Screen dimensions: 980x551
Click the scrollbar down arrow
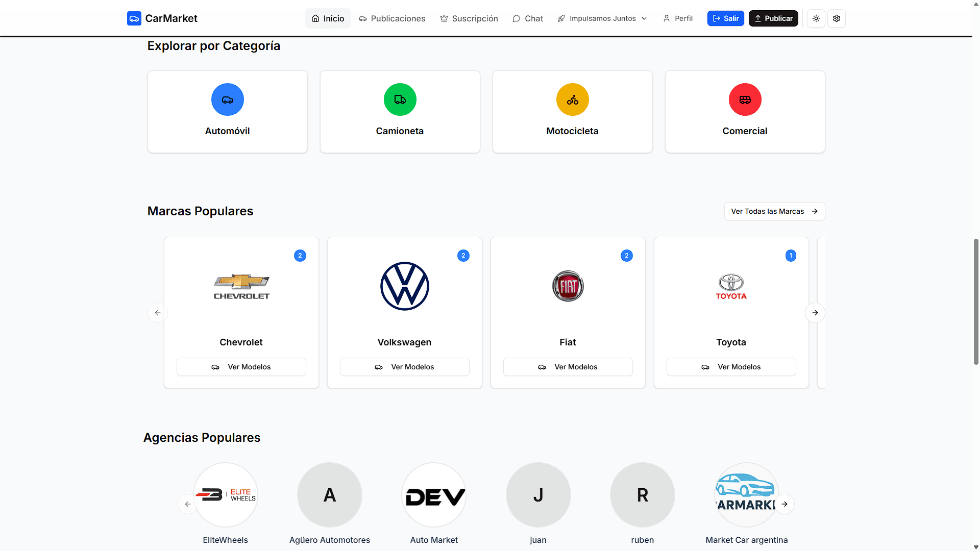tap(976, 547)
